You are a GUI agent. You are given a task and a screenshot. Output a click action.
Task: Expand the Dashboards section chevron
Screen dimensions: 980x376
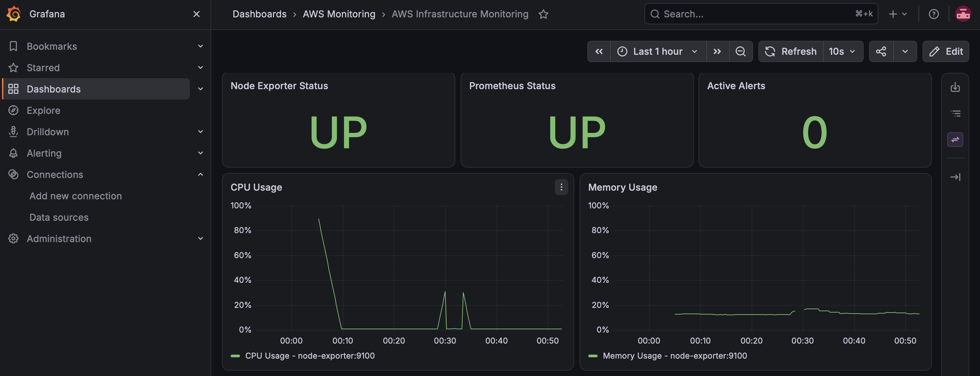coord(201,89)
